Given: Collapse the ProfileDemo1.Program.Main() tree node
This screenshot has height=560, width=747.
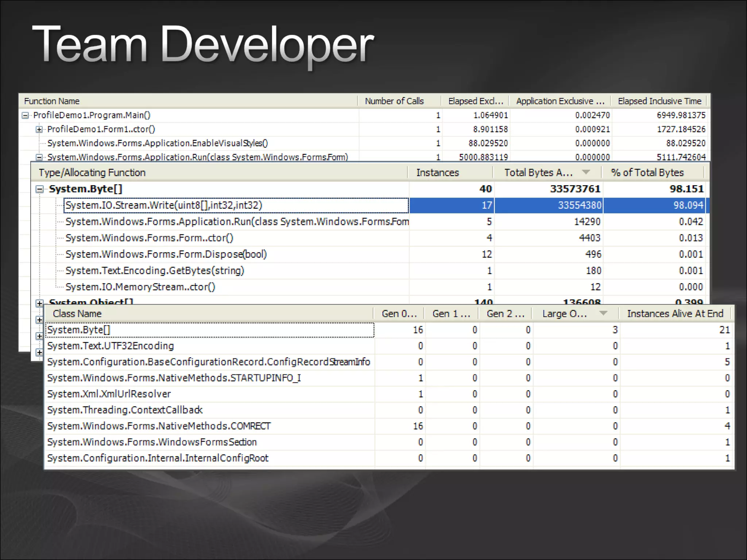Looking at the screenshot, I should pos(25,116).
